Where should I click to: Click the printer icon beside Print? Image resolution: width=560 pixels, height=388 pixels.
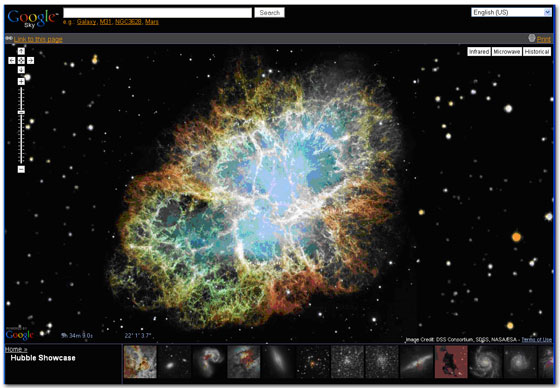point(531,38)
